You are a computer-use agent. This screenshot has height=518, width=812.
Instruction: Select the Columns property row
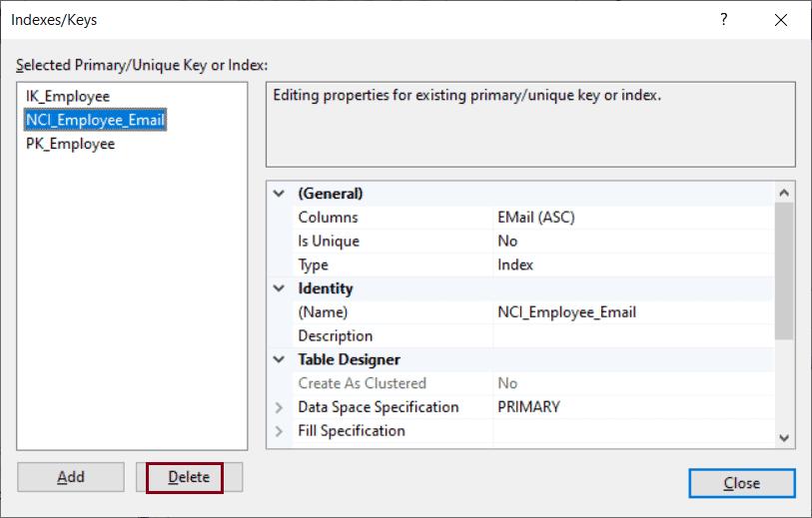533,218
